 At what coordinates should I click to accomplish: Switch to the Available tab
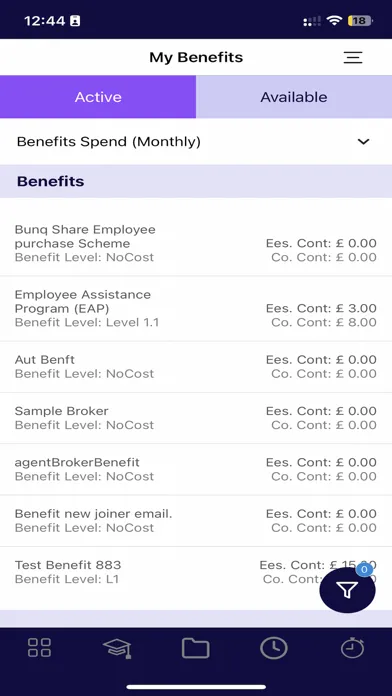[294, 97]
